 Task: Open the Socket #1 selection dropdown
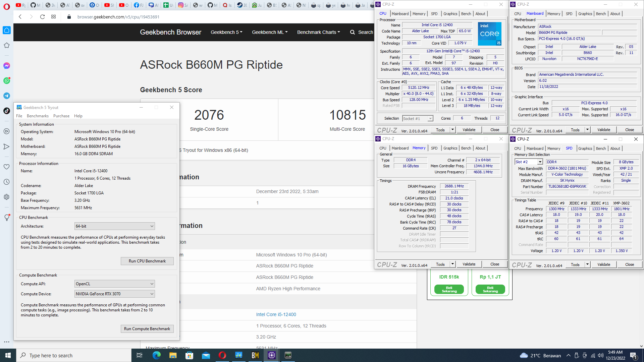point(418,118)
